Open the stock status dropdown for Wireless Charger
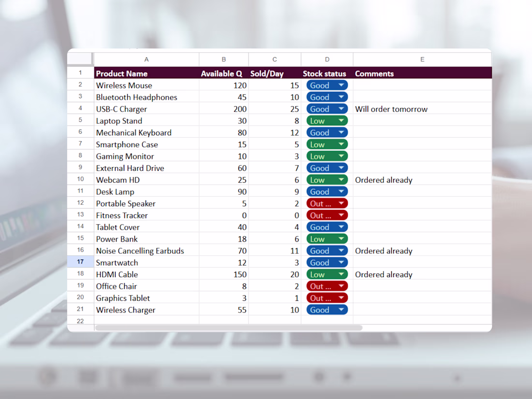The width and height of the screenshot is (532, 399). [327, 310]
